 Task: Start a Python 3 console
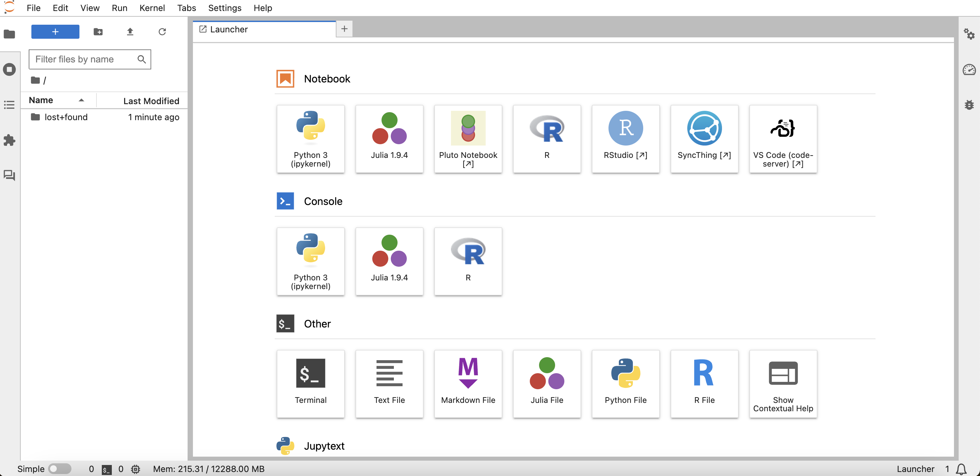click(310, 261)
